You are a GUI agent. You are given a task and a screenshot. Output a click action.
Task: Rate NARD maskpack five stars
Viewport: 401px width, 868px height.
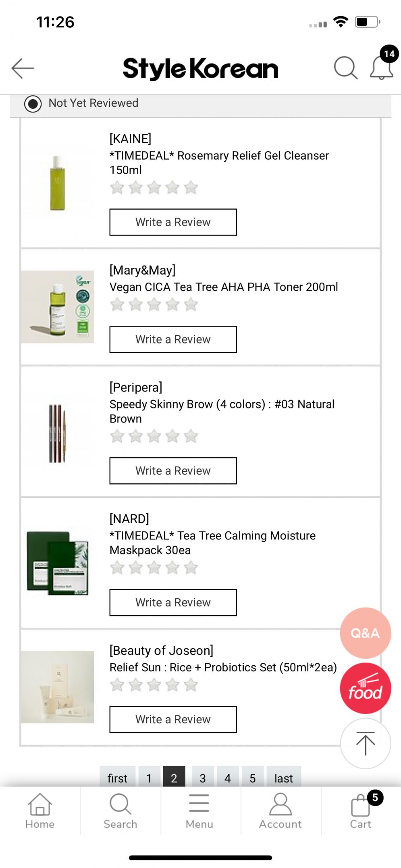point(191,568)
